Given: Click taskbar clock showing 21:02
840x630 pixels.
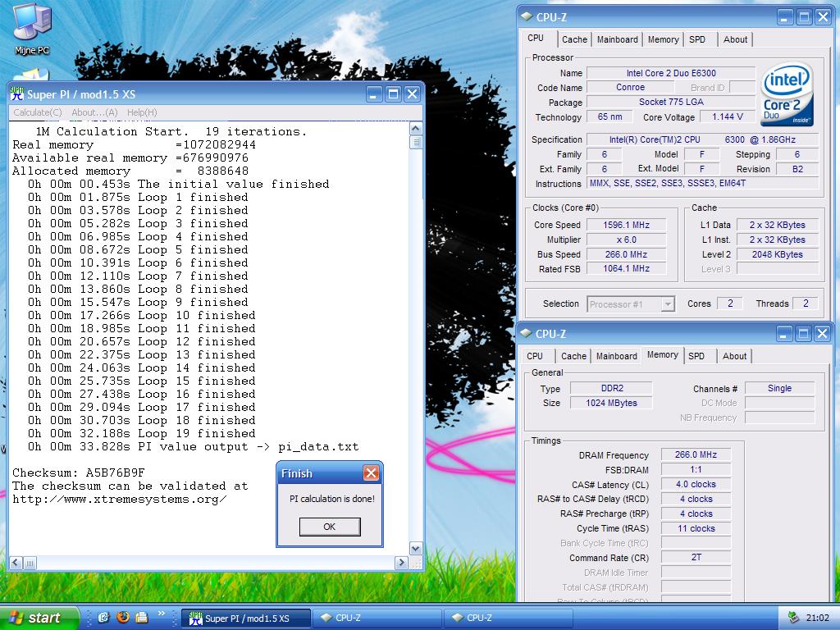Looking at the screenshot, I should coord(818,618).
